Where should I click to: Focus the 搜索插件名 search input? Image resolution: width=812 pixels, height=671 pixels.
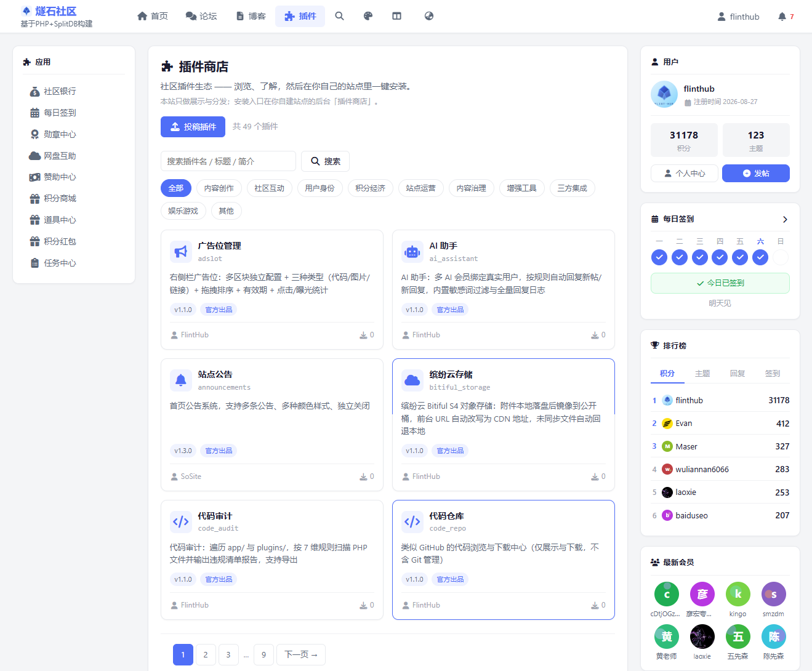(228, 161)
